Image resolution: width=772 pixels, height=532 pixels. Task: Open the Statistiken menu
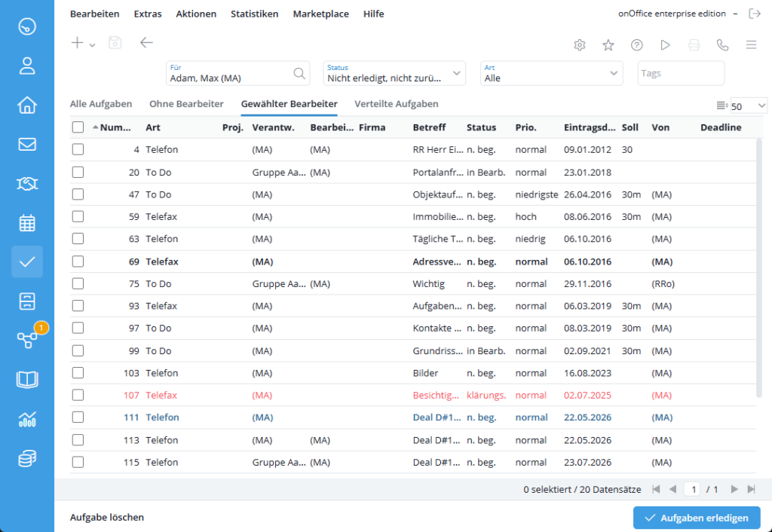tap(255, 14)
